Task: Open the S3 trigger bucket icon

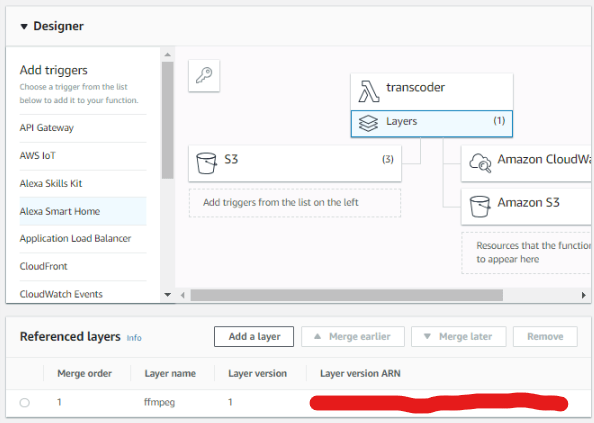Action: coord(206,163)
